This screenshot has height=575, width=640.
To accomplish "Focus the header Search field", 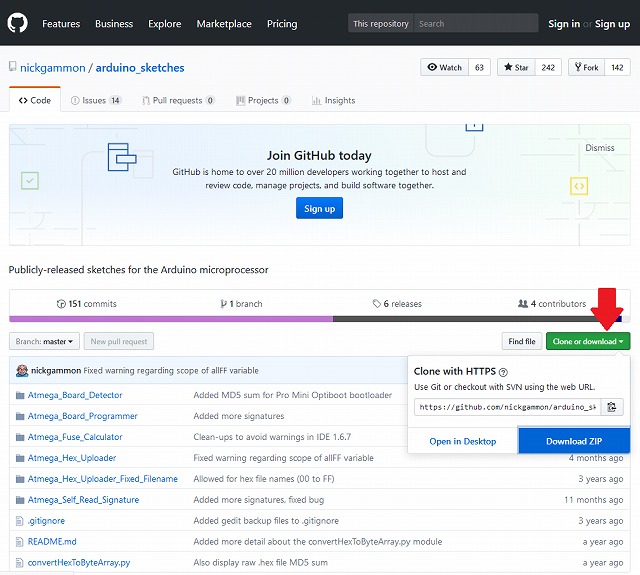I will pyautogui.click(x=476, y=24).
